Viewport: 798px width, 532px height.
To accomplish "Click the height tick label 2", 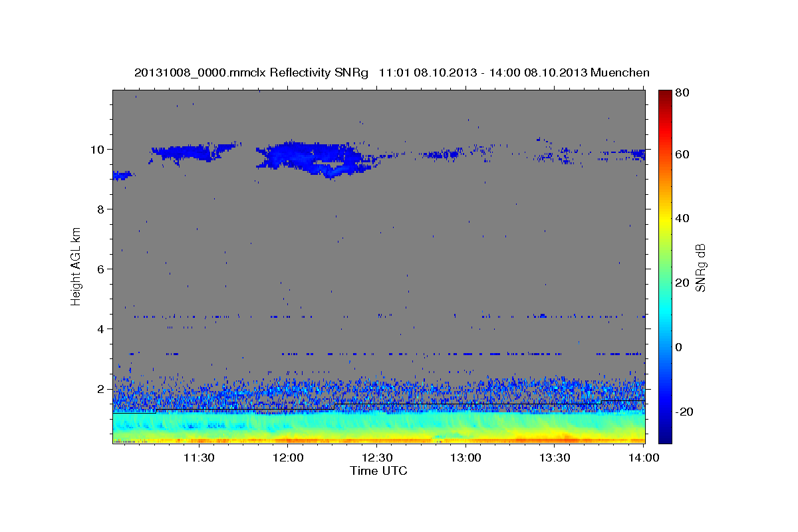I will coord(101,388).
